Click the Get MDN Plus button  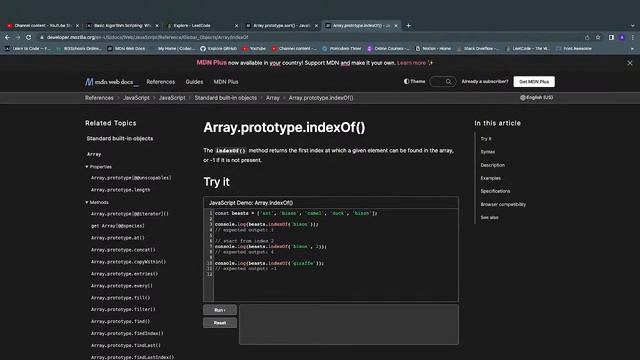coord(534,82)
